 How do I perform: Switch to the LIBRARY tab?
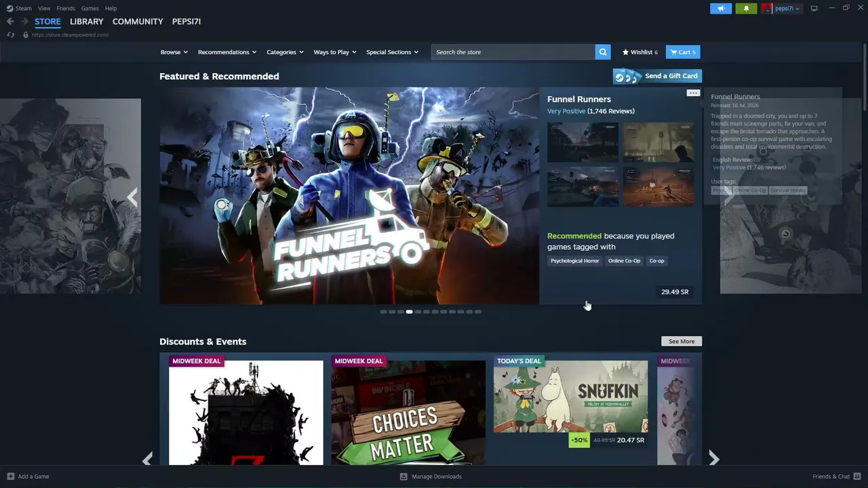point(87,22)
